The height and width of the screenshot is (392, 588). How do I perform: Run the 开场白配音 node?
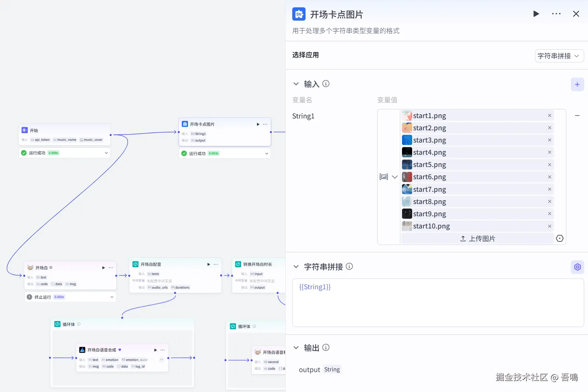(x=209, y=264)
